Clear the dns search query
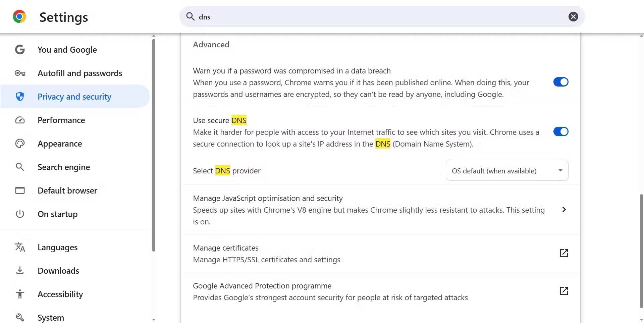The image size is (644, 323). pyautogui.click(x=573, y=16)
